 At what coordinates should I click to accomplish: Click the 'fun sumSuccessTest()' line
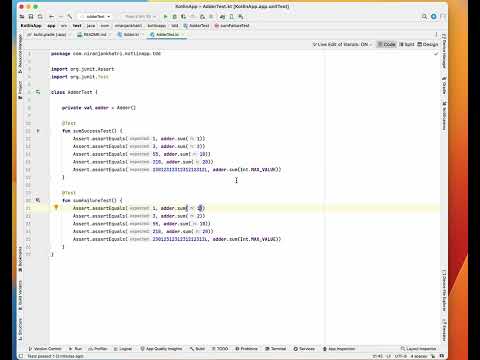pyautogui.click(x=92, y=131)
